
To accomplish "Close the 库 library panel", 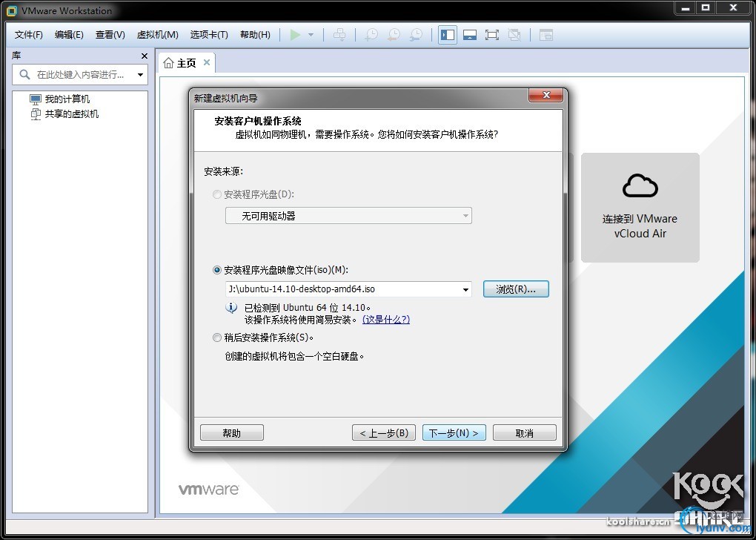I will point(145,56).
